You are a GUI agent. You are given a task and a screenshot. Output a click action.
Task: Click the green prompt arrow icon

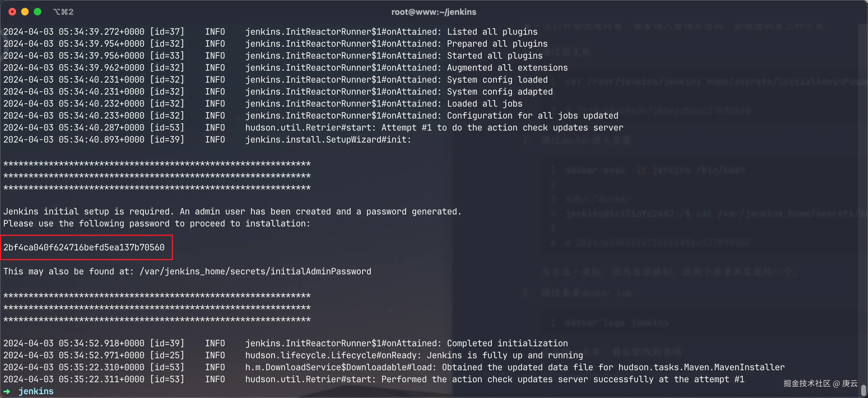7,391
